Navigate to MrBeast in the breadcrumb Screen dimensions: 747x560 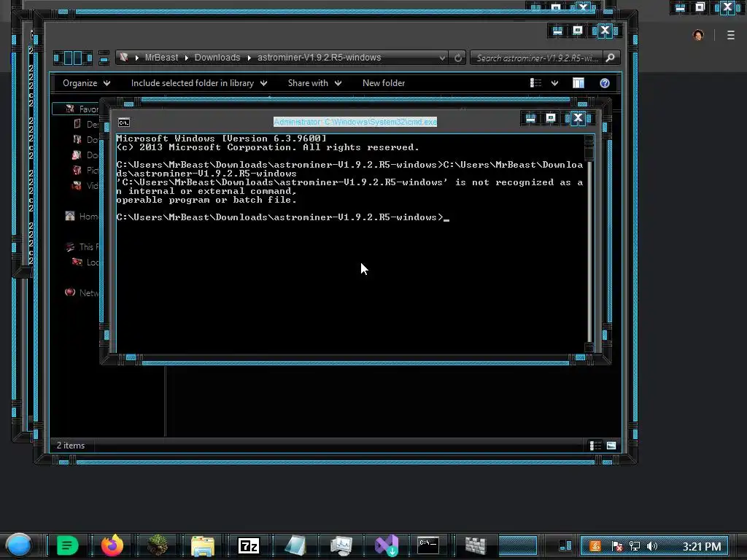point(161,57)
